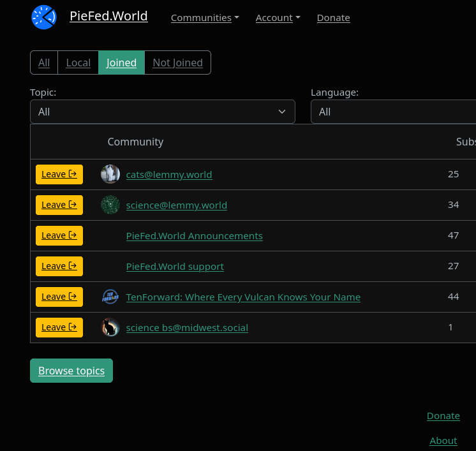Image resolution: width=476 pixels, height=451 pixels.
Task: Click the Community column header
Action: pos(135,142)
